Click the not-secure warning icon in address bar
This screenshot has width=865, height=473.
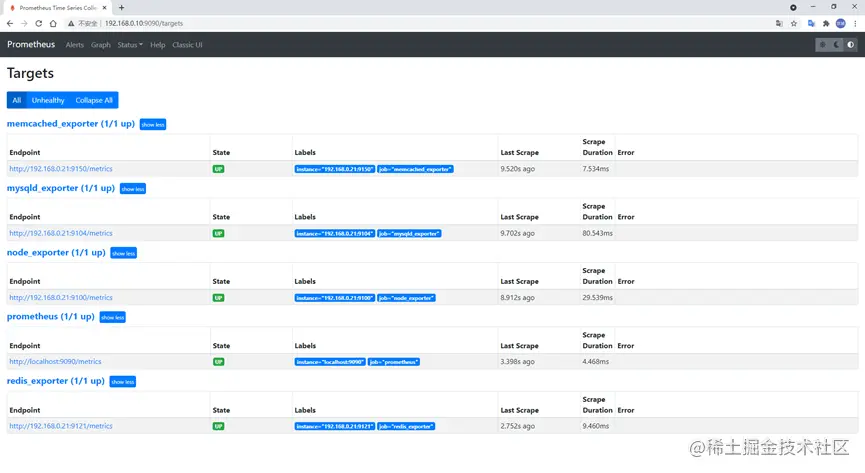click(x=71, y=23)
